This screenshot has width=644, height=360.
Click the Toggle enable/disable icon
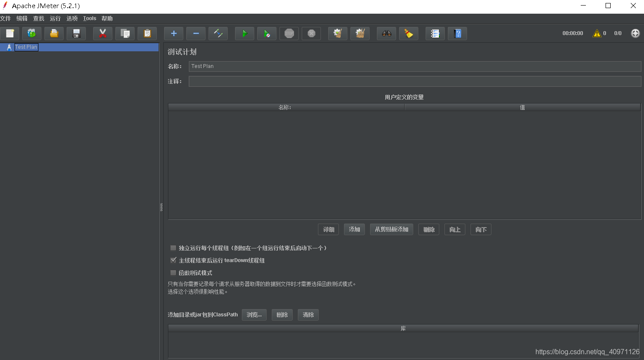tap(218, 33)
